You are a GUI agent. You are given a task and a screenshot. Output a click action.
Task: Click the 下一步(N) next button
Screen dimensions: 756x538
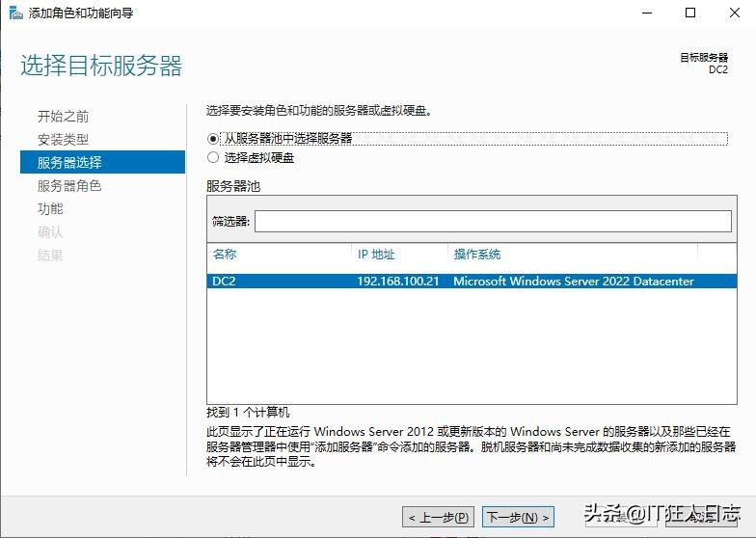coord(519,517)
